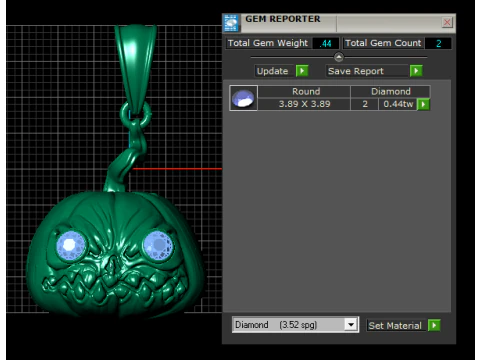Click the 'Total Gem Count' label
The image size is (480, 360).
pyautogui.click(x=383, y=43)
